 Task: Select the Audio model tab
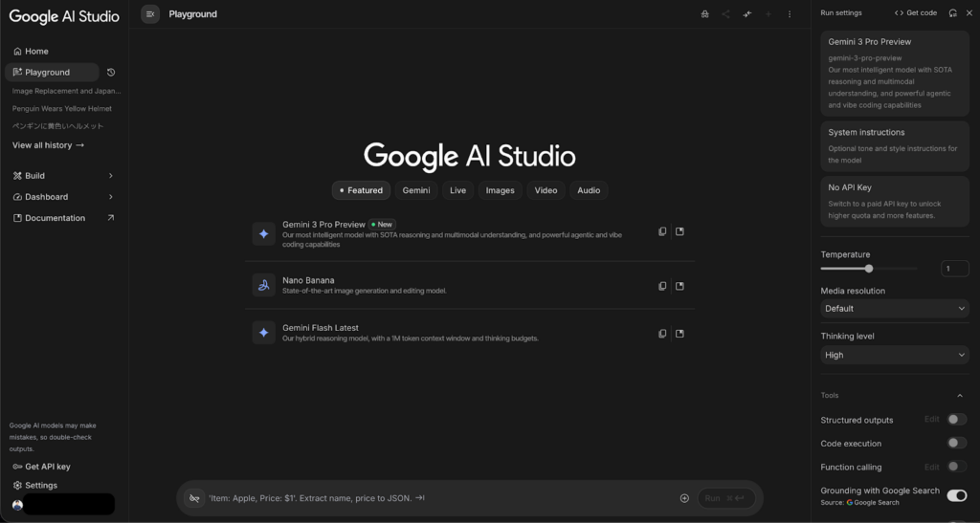[589, 190]
